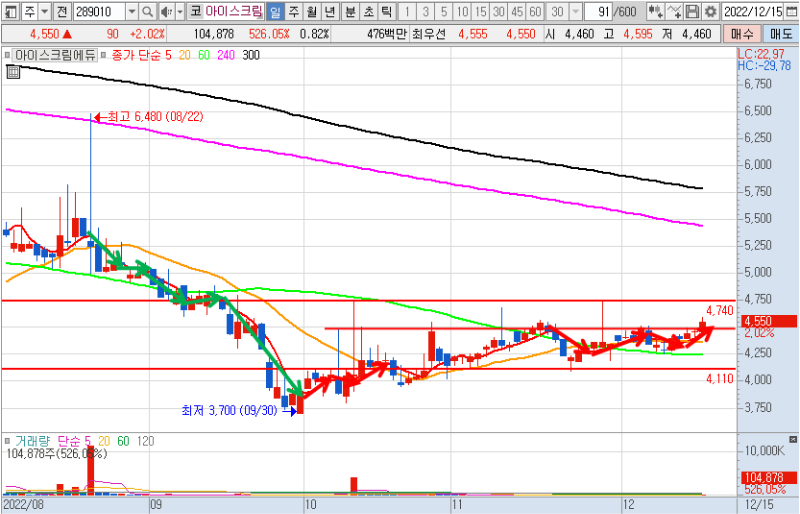Click the +2.02% change value
The image size is (800, 514).
pos(147,34)
